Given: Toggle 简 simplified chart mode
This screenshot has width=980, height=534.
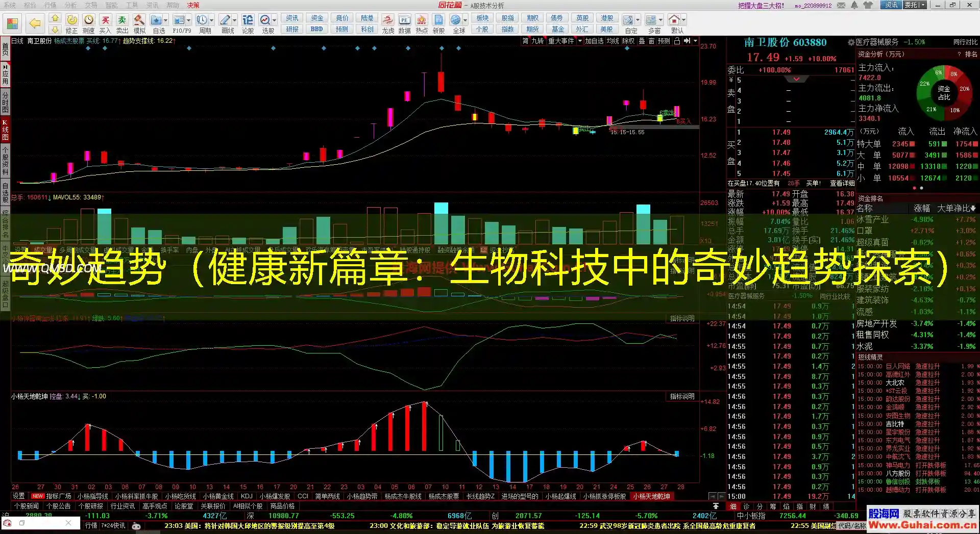Looking at the screenshot, I should [x=525, y=41].
